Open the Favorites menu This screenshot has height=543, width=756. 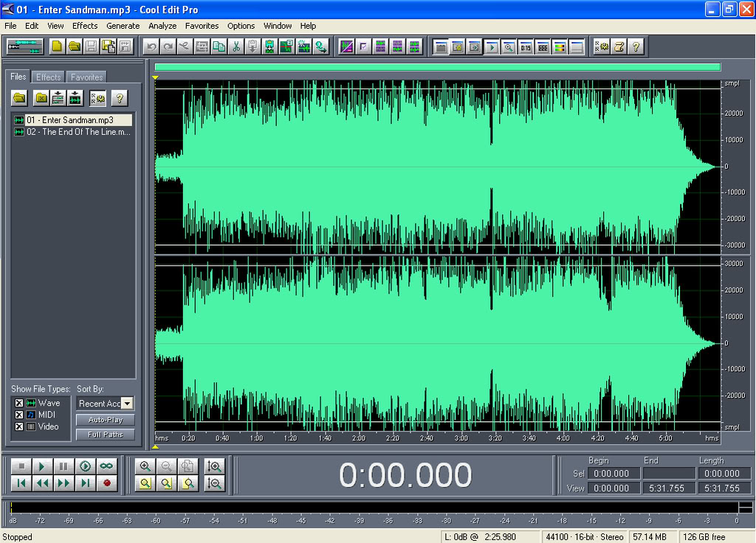pos(202,26)
